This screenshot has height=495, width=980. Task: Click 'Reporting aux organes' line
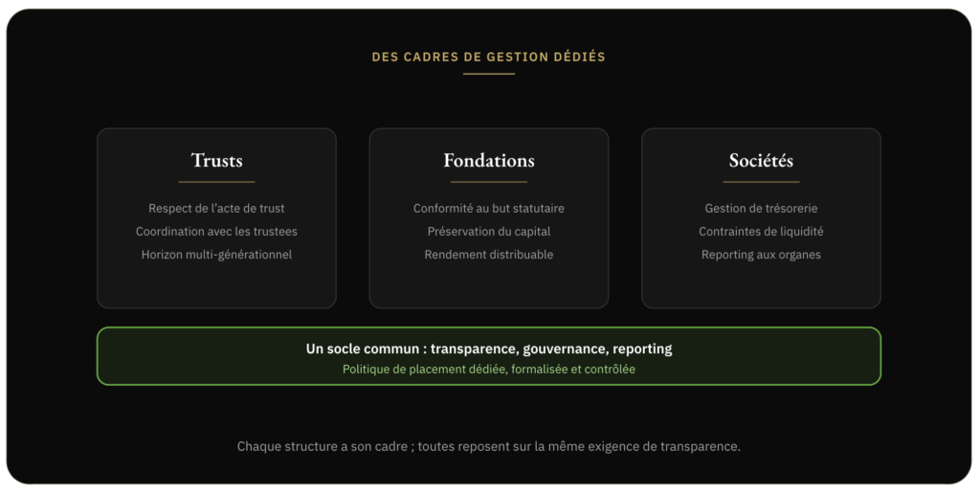(x=761, y=255)
